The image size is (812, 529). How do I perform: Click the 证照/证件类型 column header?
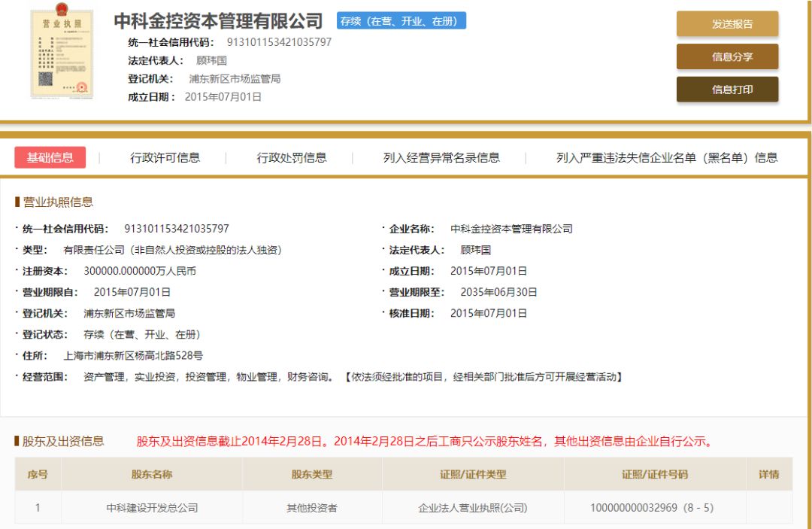[473, 474]
